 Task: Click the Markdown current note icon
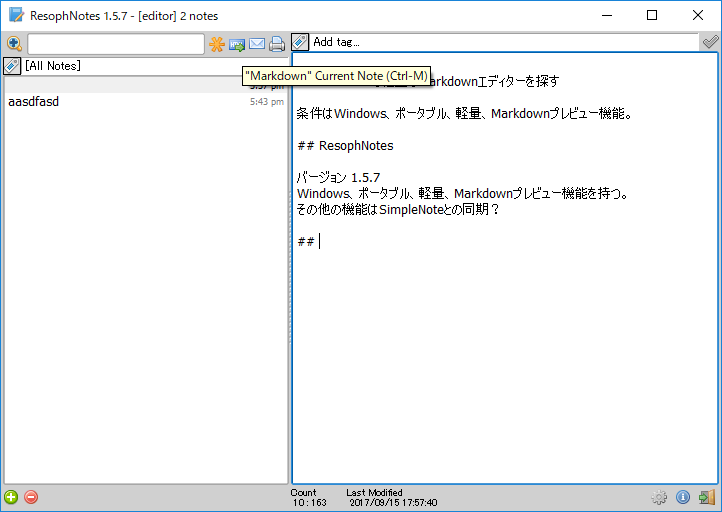tap(237, 45)
